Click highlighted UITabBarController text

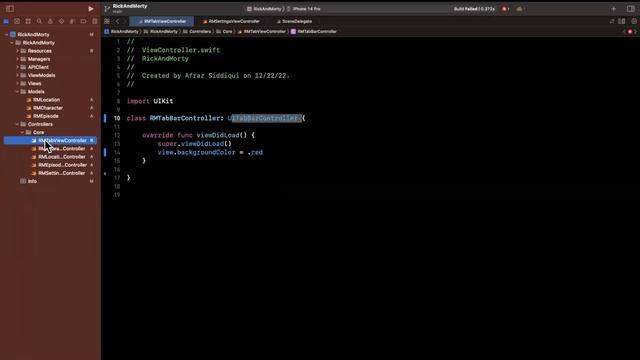pos(264,118)
